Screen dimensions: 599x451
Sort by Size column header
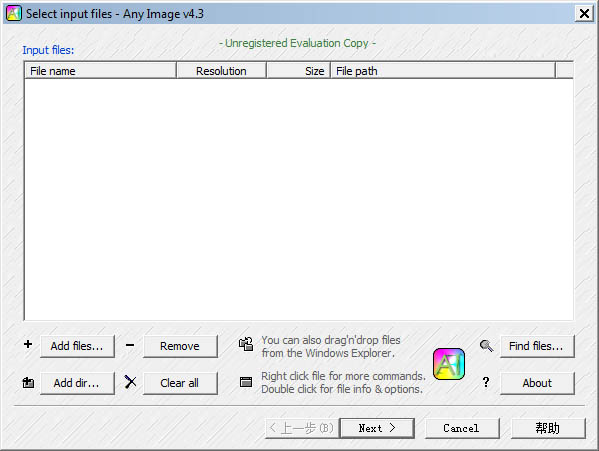point(298,71)
